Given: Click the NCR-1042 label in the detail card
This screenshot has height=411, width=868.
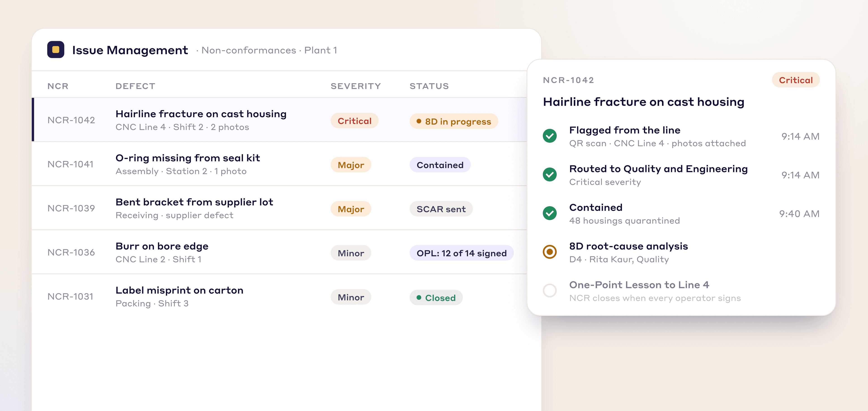Looking at the screenshot, I should click(x=568, y=80).
